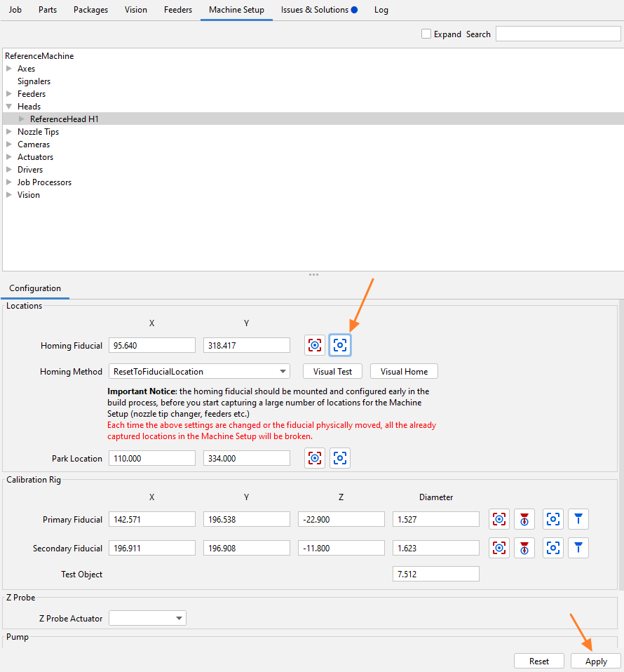The height and width of the screenshot is (672, 624).
Task: Click the Test Object diameter field
Action: pos(435,574)
